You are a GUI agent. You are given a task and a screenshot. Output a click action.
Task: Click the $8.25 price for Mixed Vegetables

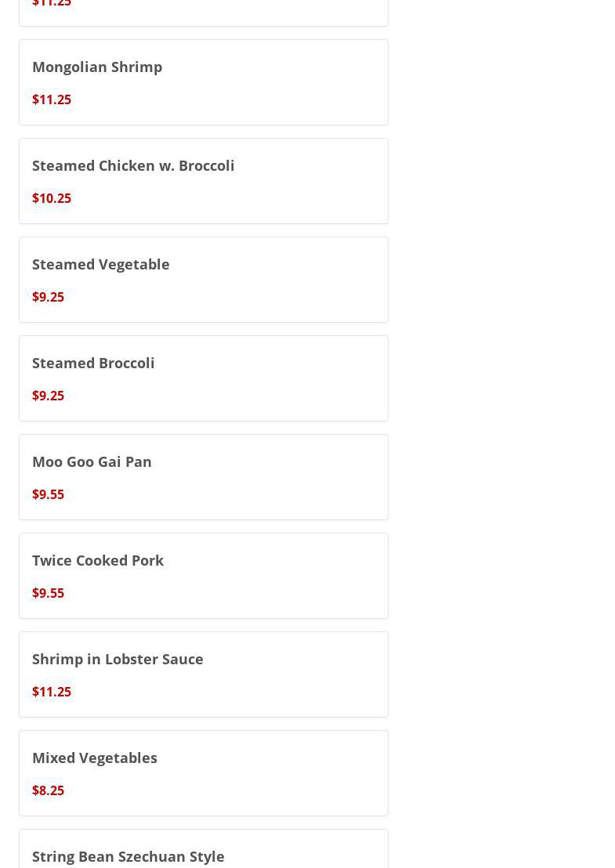click(x=48, y=790)
